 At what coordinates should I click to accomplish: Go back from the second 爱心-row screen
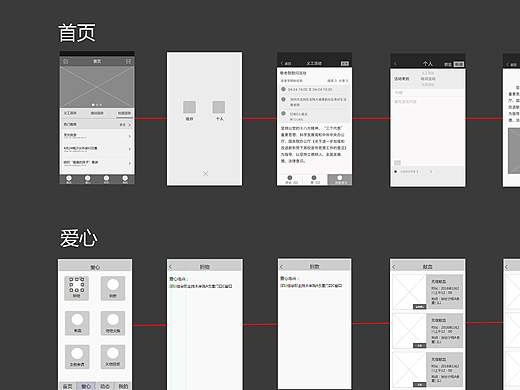click(x=171, y=267)
